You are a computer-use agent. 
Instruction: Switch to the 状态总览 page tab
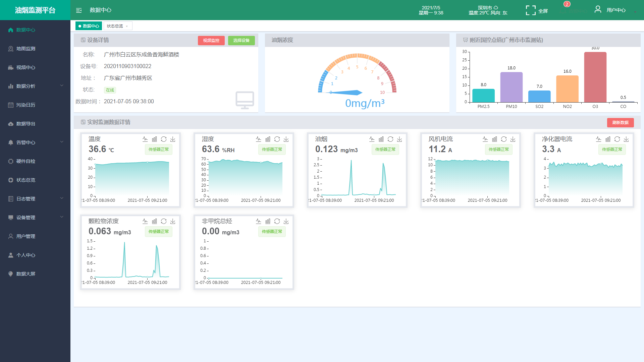click(x=115, y=26)
